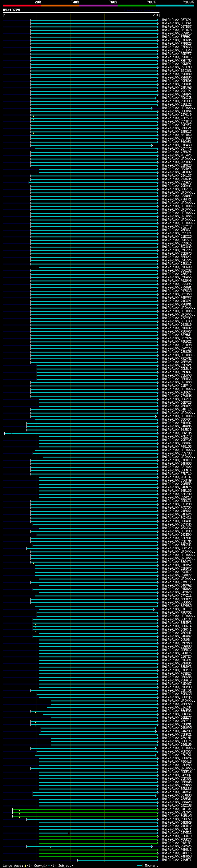This screenshot has height=868, width=197.
Task: Select the UniRef100_C5YHF8 label
Action: pyautogui.click(x=177, y=121)
